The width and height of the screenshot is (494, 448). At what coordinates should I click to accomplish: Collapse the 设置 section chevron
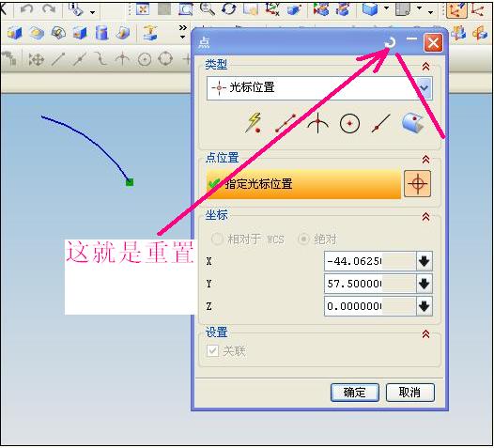(426, 334)
